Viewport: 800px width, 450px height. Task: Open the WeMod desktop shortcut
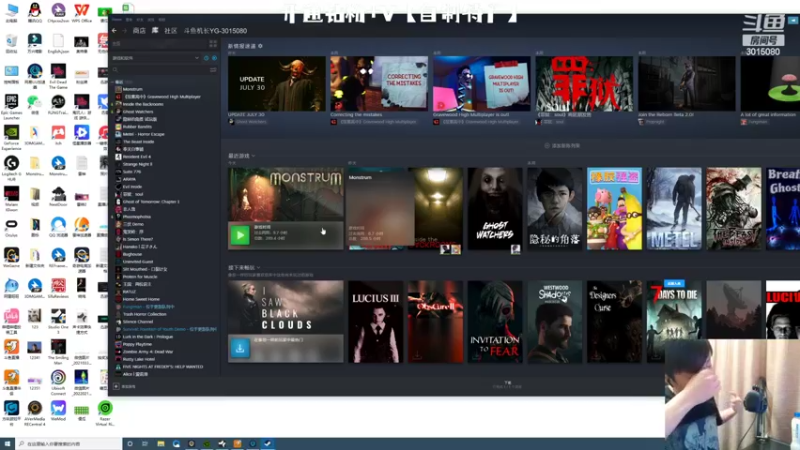coord(58,411)
